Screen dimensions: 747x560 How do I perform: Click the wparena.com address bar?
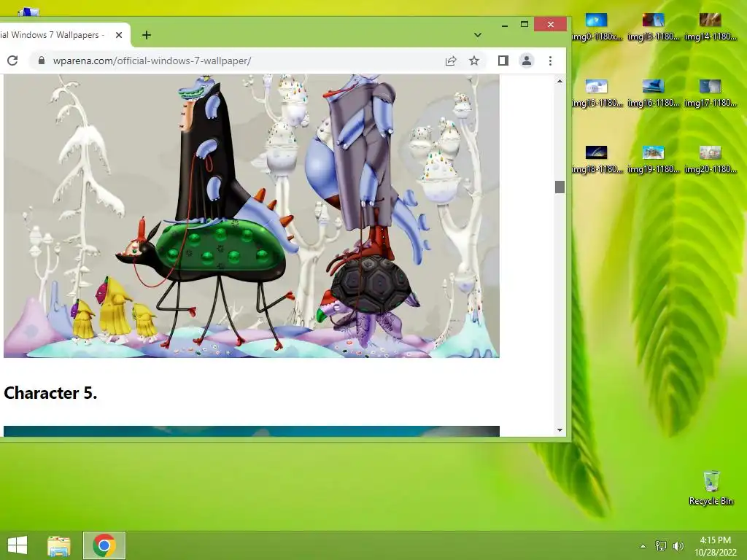(x=239, y=61)
